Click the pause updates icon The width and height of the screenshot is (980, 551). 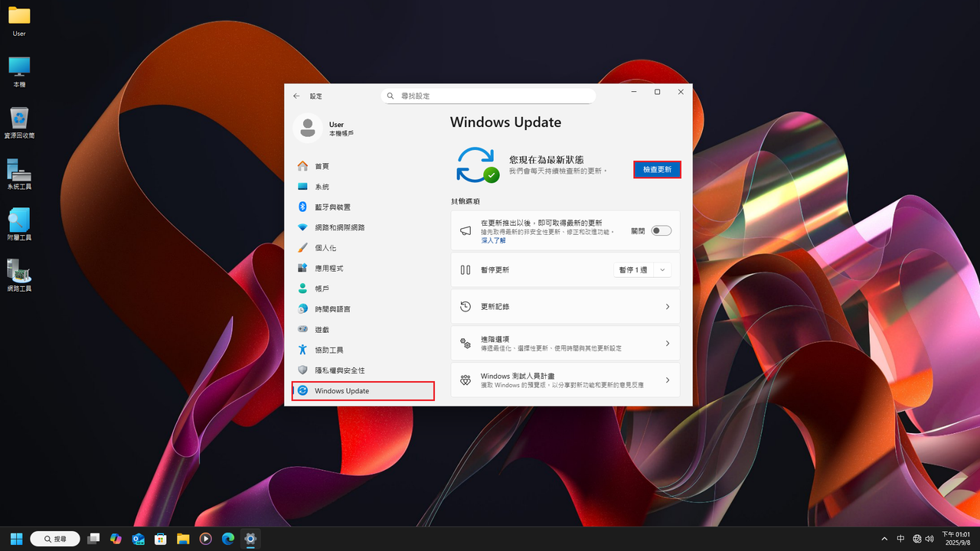tap(465, 270)
